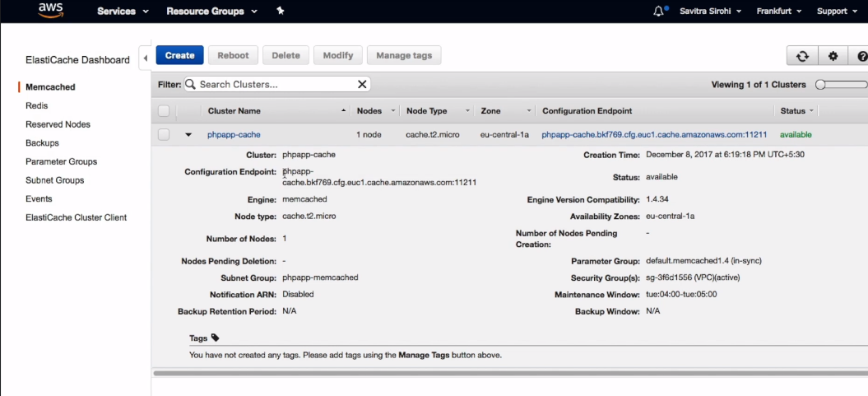Click the default.memcached1.4 parameter group value
868x396 pixels.
703,261
